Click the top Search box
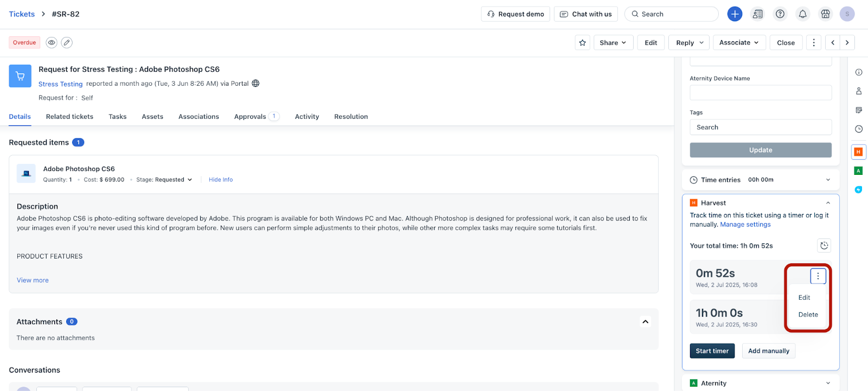The height and width of the screenshot is (391, 868). (672, 14)
